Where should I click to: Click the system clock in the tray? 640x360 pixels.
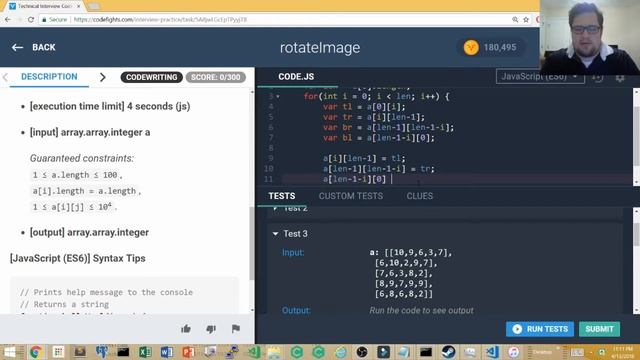point(623,352)
